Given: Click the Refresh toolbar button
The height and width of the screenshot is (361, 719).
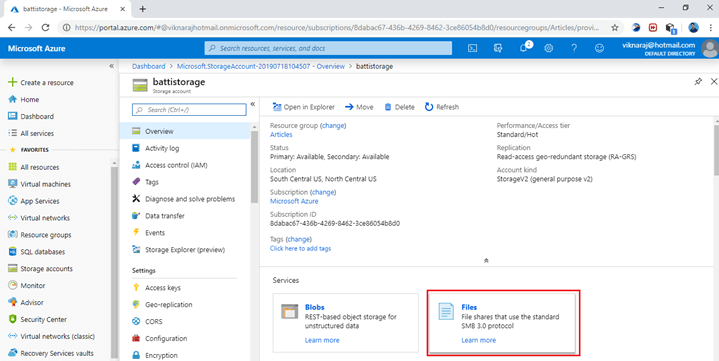Looking at the screenshot, I should 442,107.
